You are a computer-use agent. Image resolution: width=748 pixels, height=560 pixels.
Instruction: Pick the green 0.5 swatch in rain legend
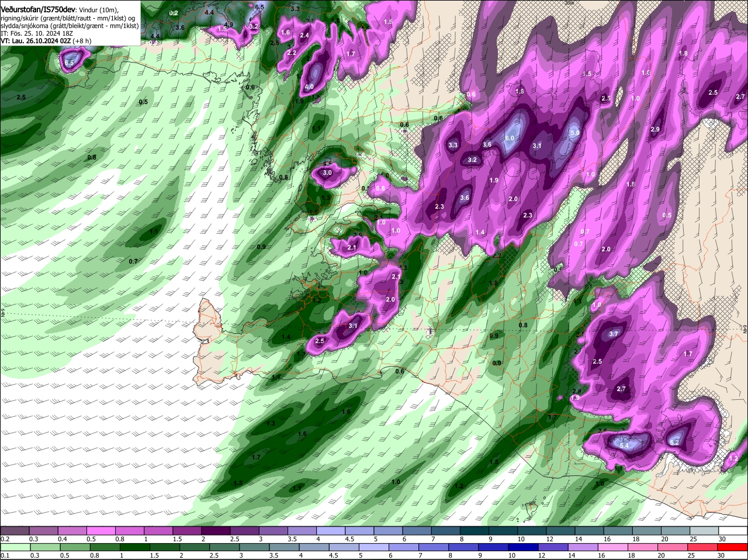(75, 547)
